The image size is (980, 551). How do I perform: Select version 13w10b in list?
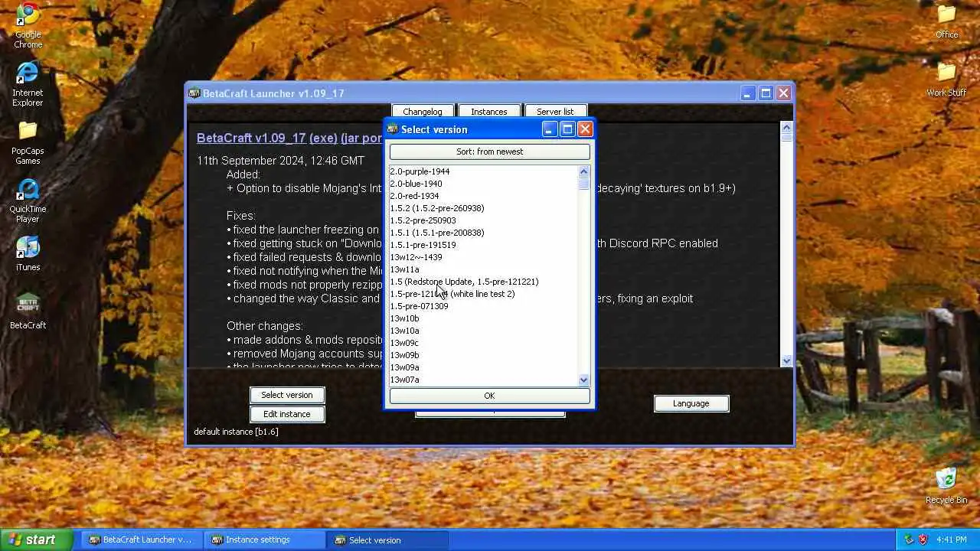coord(484,318)
